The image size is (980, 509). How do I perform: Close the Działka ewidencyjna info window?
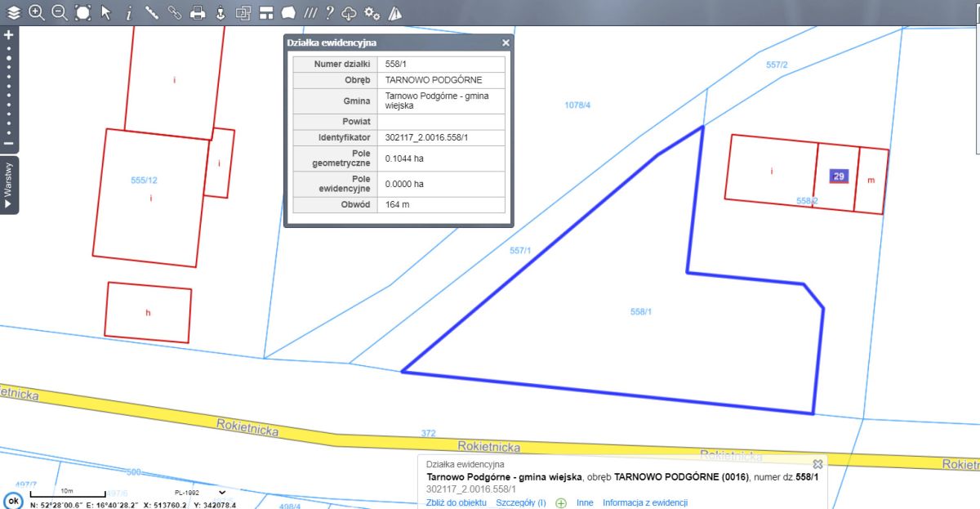[x=506, y=43]
